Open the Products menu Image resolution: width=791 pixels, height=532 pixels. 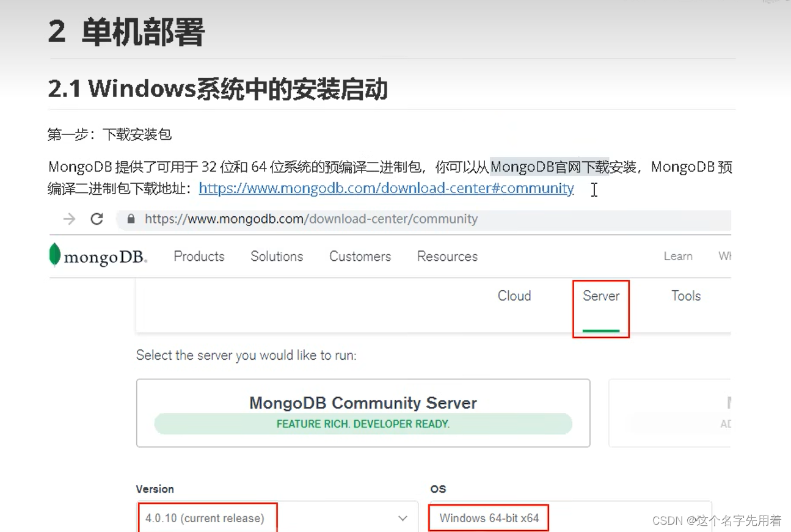[x=199, y=257]
